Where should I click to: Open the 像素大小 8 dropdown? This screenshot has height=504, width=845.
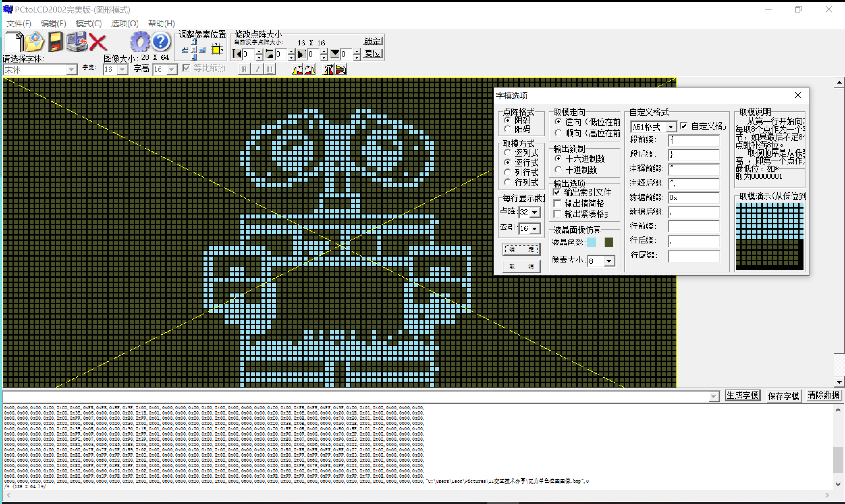click(x=609, y=261)
